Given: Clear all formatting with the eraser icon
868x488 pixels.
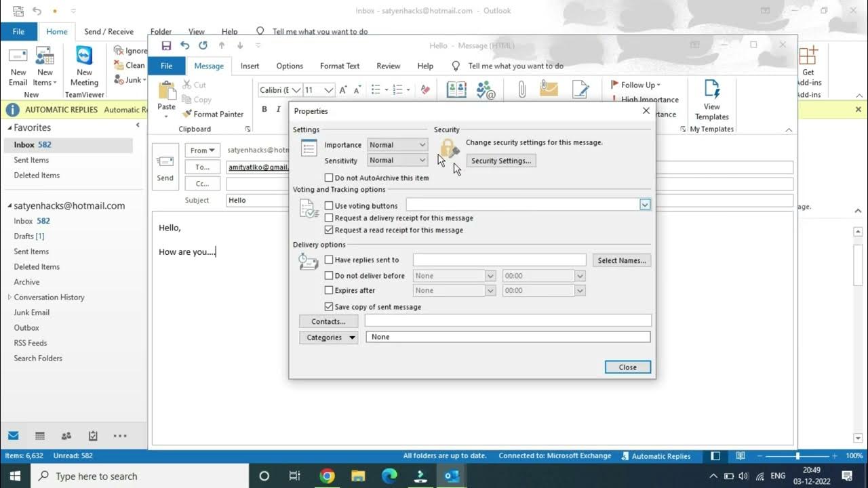Looking at the screenshot, I should click(425, 89).
